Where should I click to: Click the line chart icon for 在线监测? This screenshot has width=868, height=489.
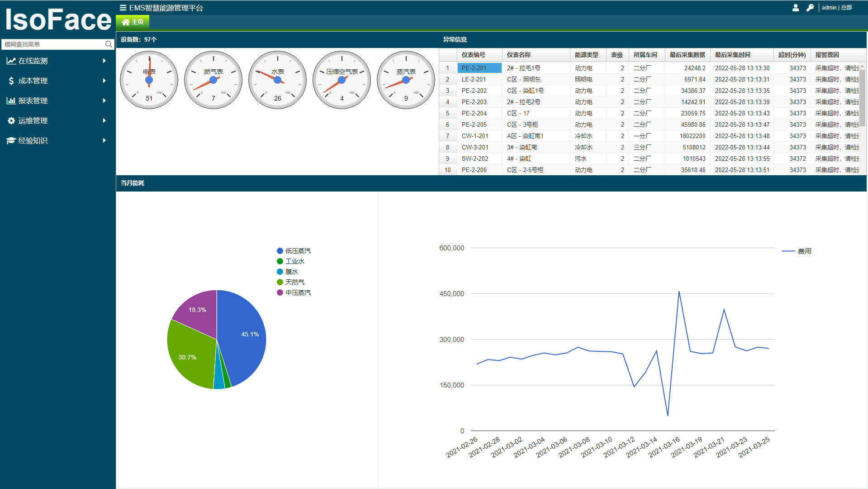[x=11, y=61]
